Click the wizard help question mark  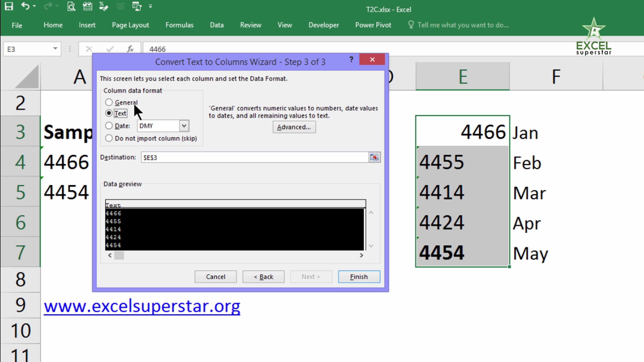[x=351, y=59]
